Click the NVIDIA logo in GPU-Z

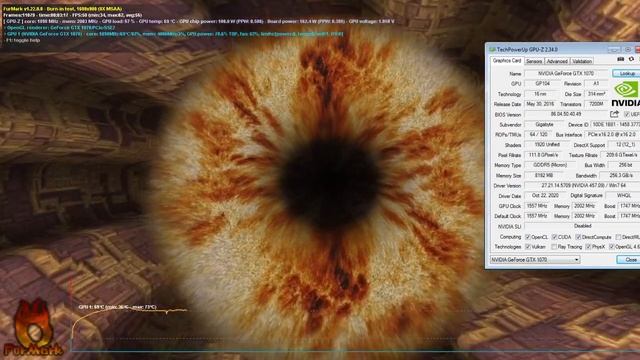coord(626,93)
